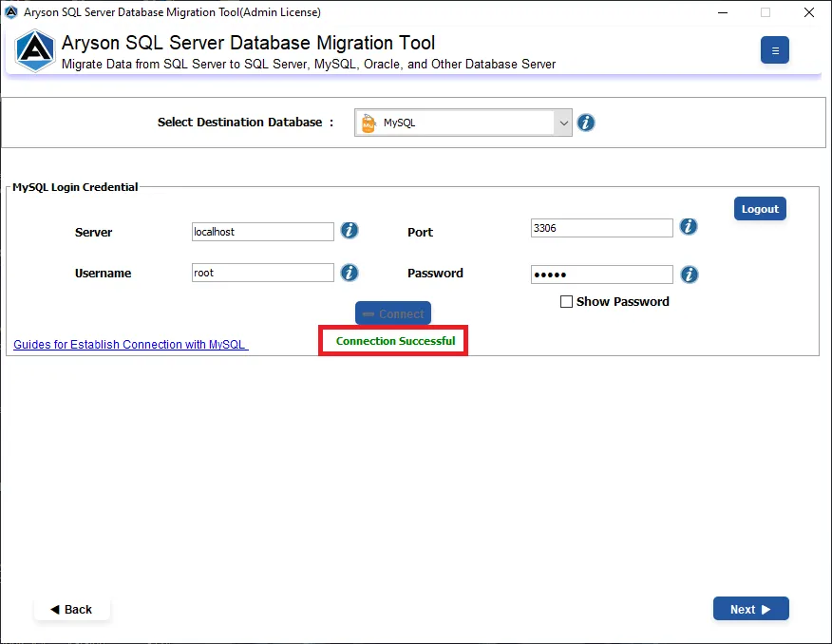Click the MySQL Login Credential group label
The width and height of the screenshot is (832, 644).
[75, 187]
